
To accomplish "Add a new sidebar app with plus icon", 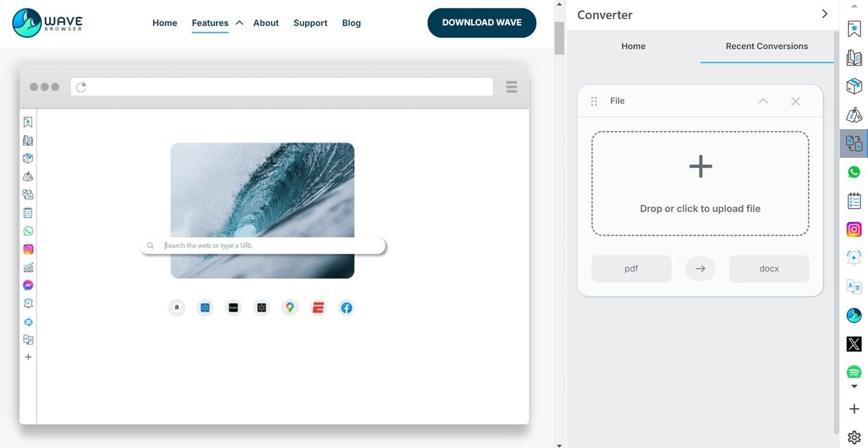I will (x=854, y=409).
